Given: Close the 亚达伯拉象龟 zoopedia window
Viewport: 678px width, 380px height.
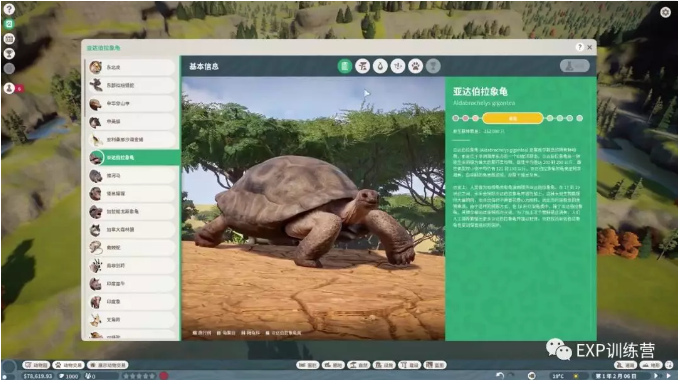Looking at the screenshot, I should click(589, 47).
